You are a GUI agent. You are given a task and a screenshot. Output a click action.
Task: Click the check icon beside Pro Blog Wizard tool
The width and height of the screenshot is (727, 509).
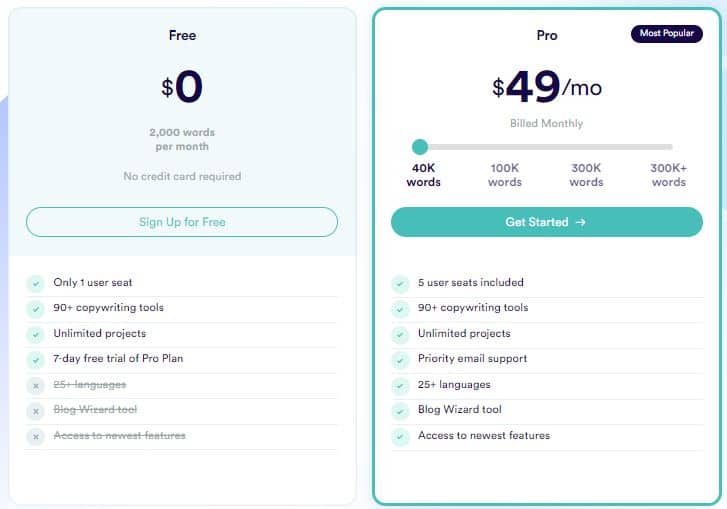pyautogui.click(x=400, y=411)
